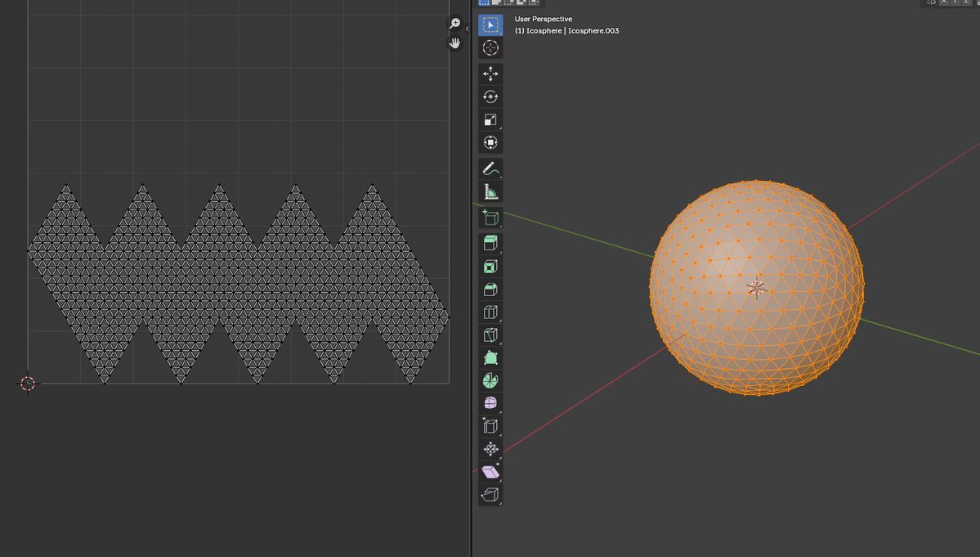Click the 'Icosphere | Icosphere.003' object label
The width and height of the screenshot is (980, 557).
click(x=567, y=30)
